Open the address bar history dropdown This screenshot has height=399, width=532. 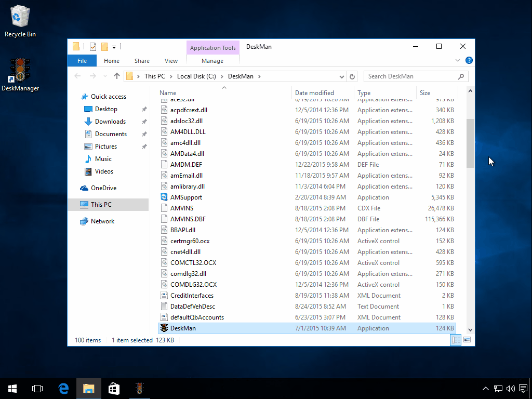click(342, 77)
